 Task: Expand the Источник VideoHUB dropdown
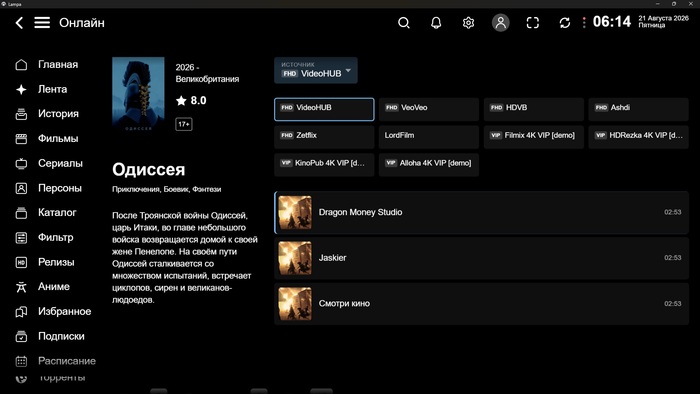316,70
